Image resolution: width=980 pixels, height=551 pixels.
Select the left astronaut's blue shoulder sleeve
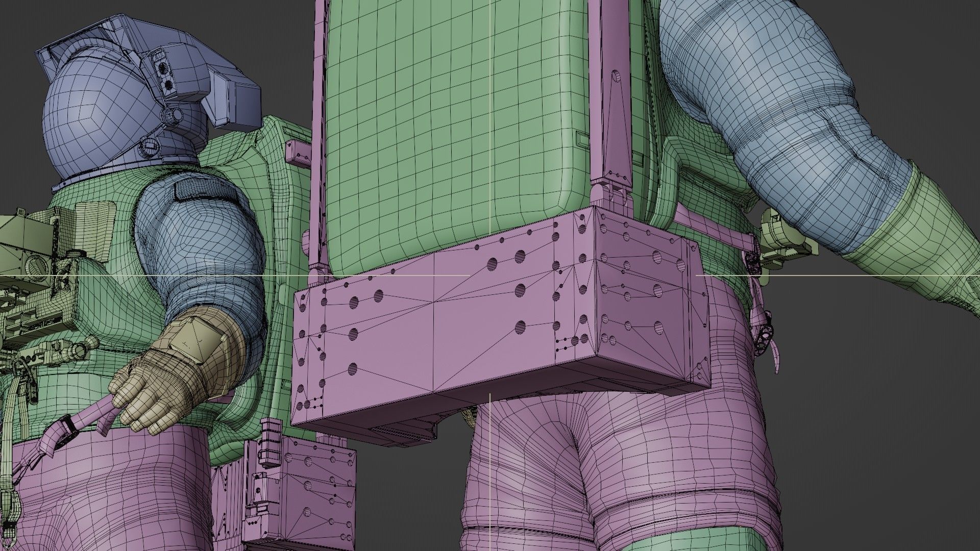(199, 240)
